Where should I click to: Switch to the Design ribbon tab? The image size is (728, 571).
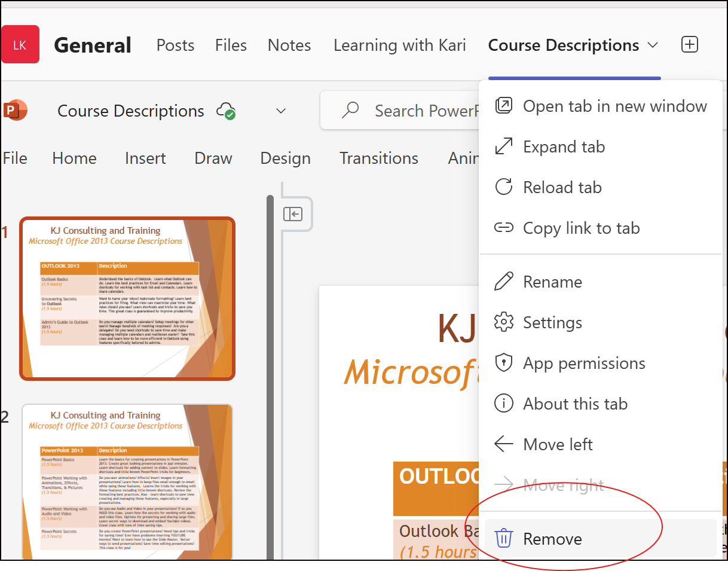click(285, 158)
